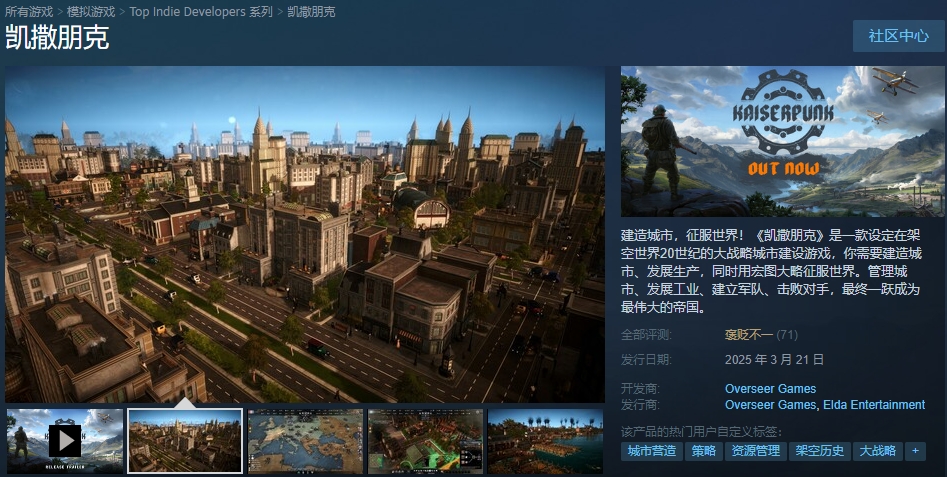The height and width of the screenshot is (477, 947).
Task: Click the Kaiserpunk header banner image
Action: (x=782, y=141)
